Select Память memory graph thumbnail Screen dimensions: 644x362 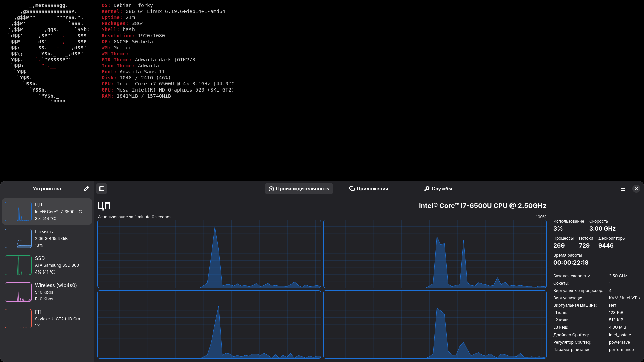coord(18,238)
